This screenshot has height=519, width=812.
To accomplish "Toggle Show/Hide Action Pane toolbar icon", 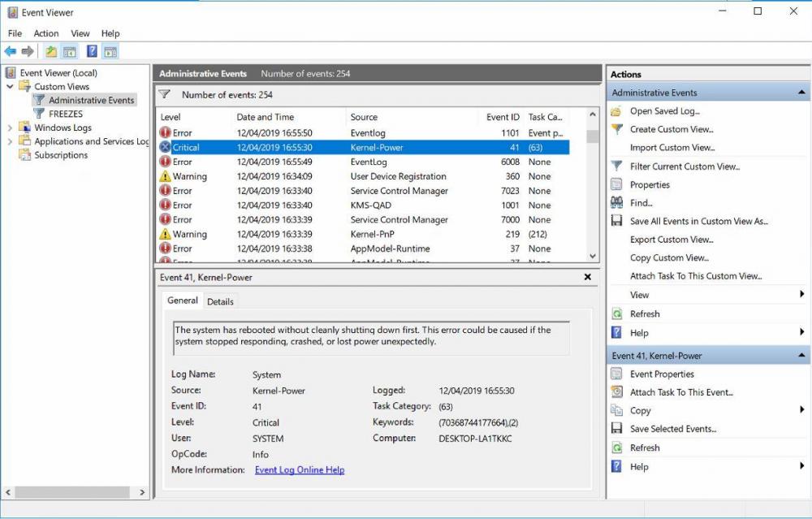I will pyautogui.click(x=110, y=51).
